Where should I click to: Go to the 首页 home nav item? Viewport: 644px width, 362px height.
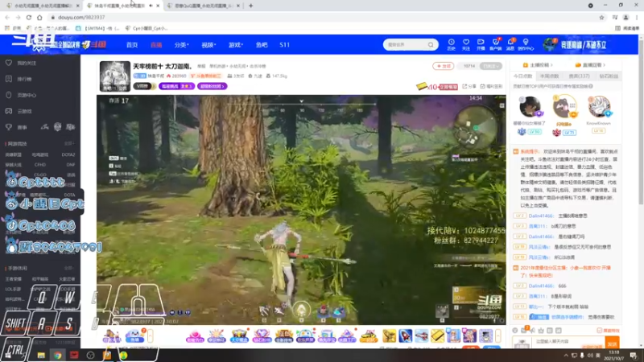coord(132,45)
